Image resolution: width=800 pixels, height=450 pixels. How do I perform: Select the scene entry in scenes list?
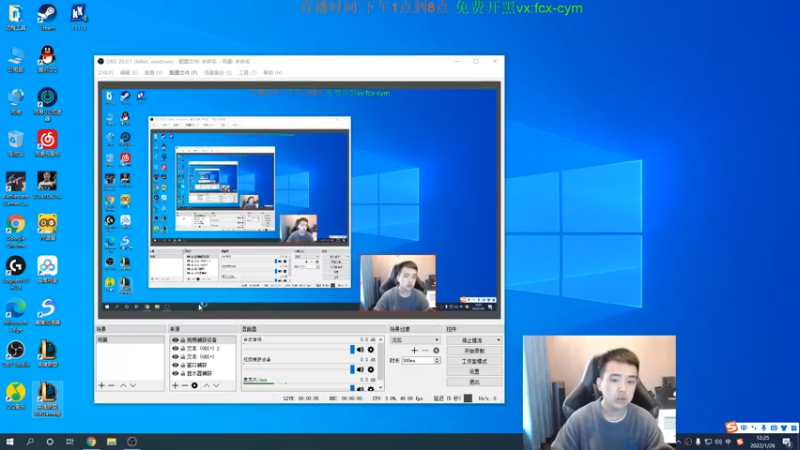[x=130, y=340]
